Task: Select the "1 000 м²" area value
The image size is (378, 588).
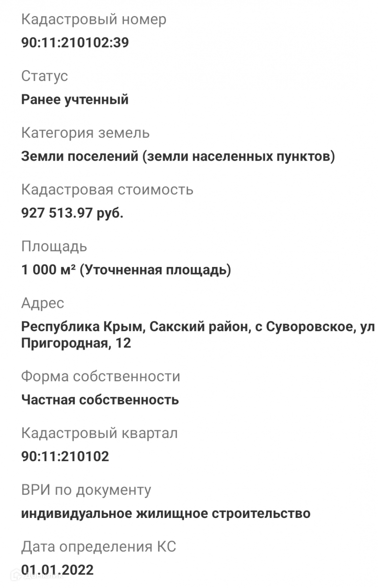Action: (x=126, y=270)
